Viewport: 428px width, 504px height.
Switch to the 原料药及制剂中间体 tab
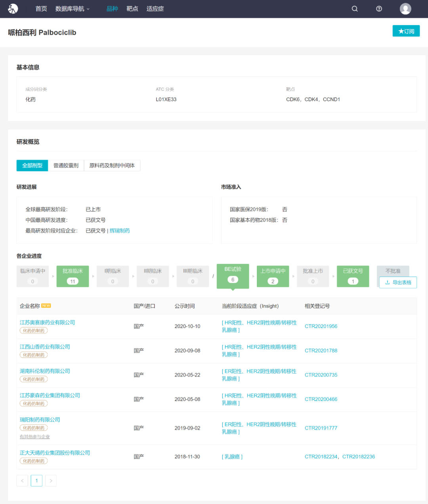pos(112,166)
